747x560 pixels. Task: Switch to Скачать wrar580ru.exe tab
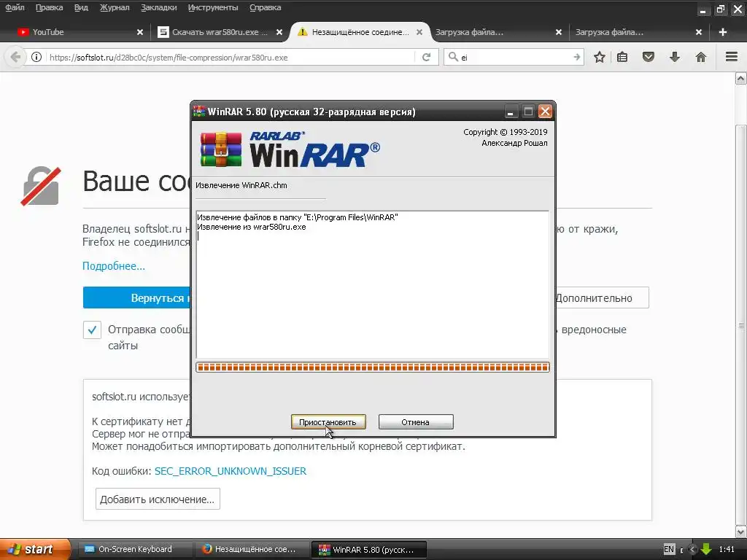[220, 32]
